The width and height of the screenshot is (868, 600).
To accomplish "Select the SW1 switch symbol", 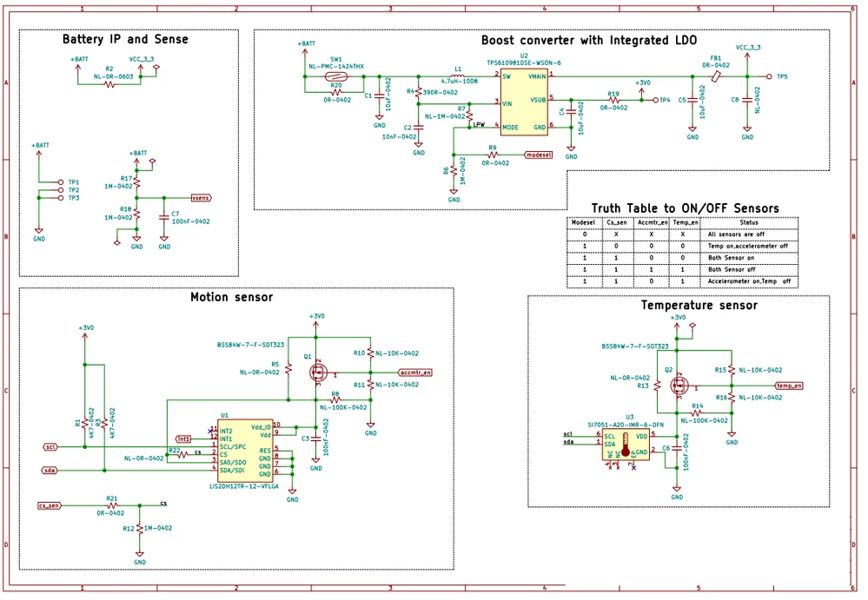I will [335, 76].
